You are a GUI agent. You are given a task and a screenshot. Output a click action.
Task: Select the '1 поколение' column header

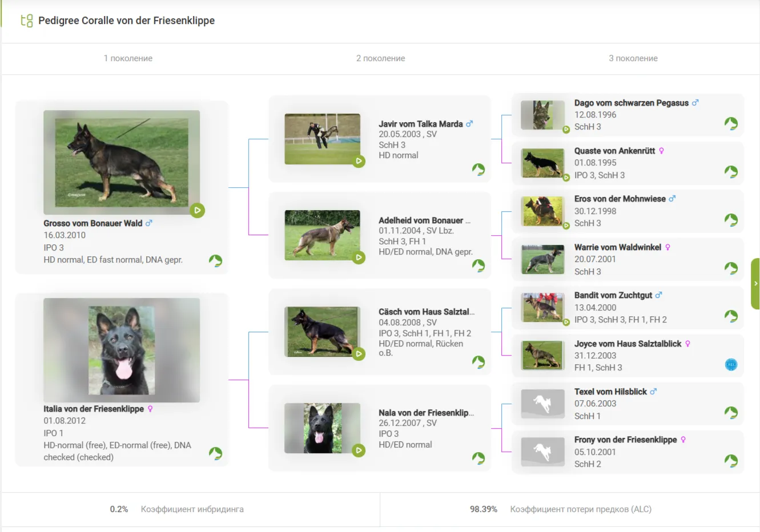coord(128,58)
